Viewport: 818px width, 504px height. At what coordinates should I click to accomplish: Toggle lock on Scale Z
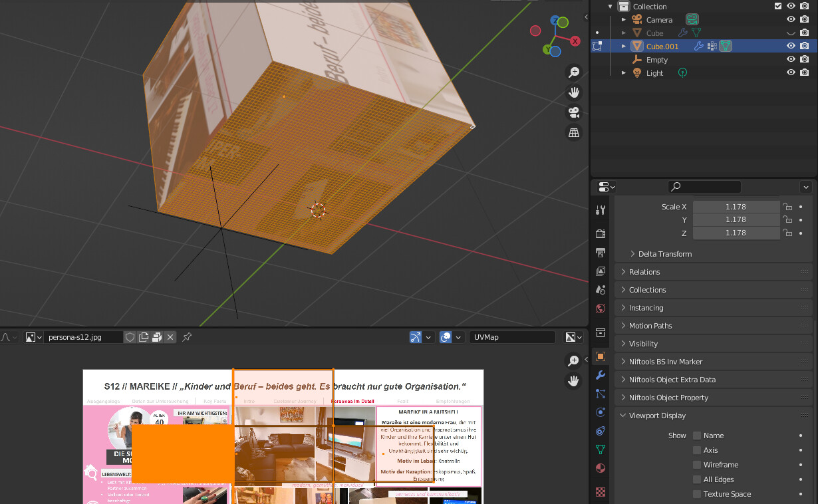[787, 233]
